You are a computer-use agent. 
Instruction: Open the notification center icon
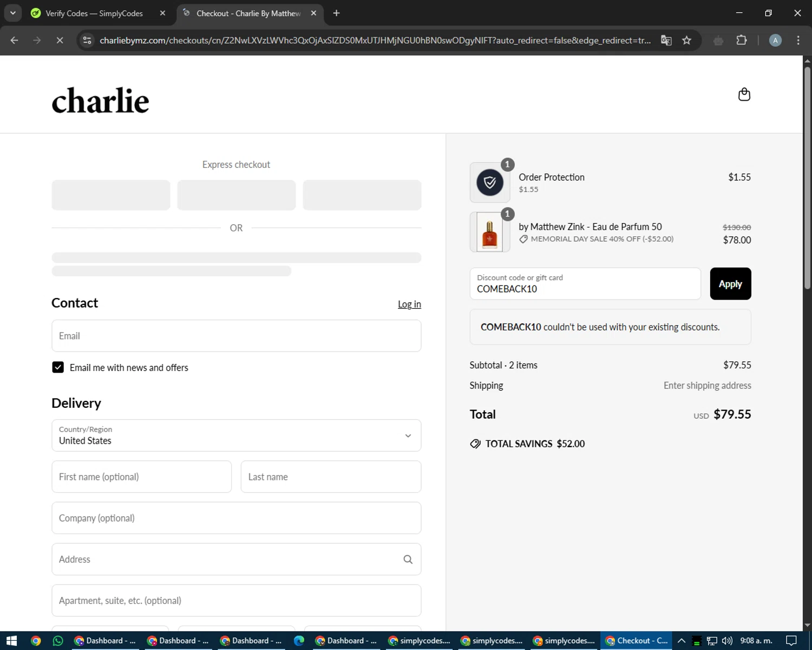791,641
